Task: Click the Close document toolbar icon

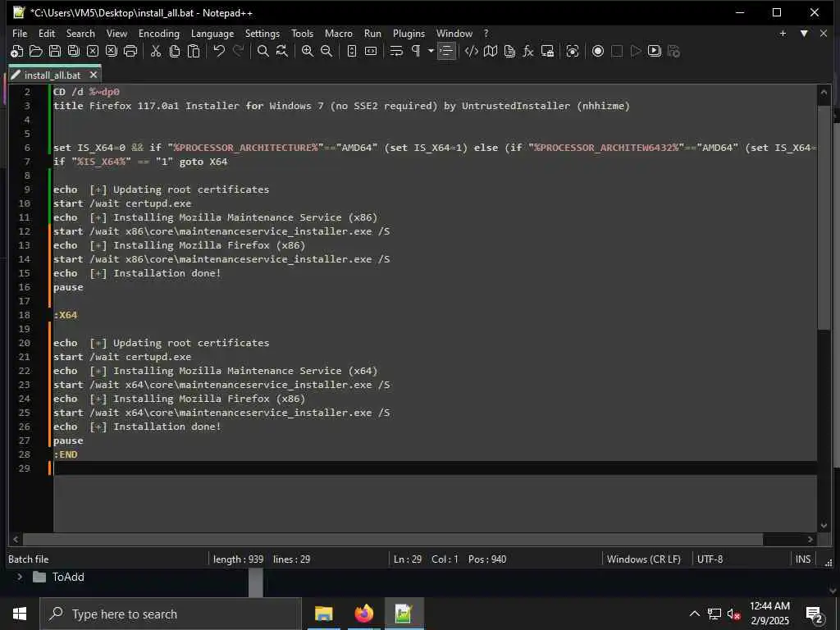Action: 93,51
